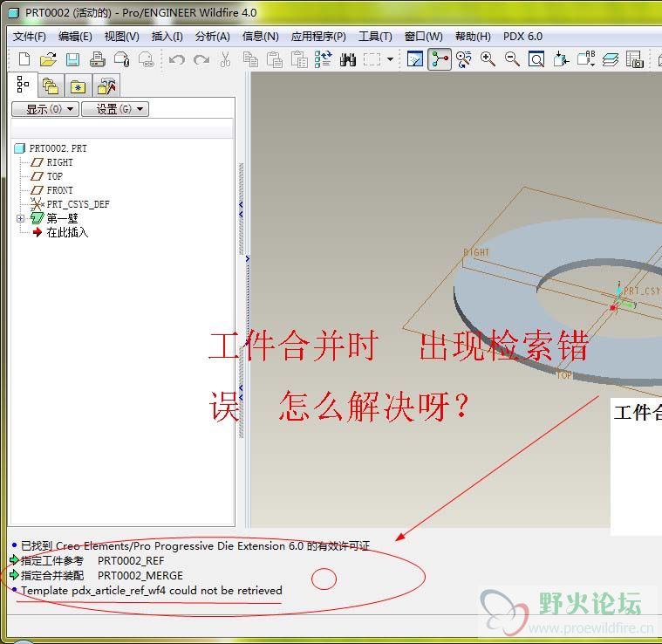Refit the model to the screen
This screenshot has width=662, height=644.
[x=536, y=59]
